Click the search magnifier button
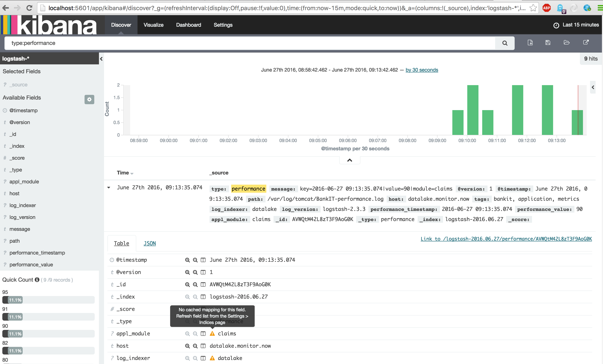Viewport: 603px width, 364px height. tap(505, 43)
